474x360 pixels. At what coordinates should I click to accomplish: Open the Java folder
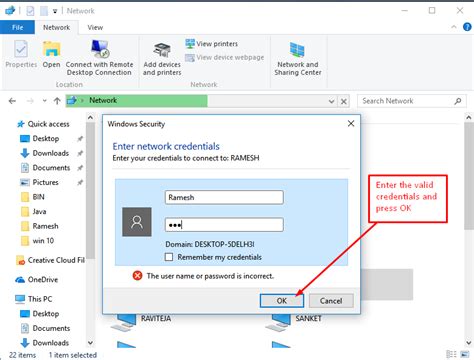click(x=34, y=211)
